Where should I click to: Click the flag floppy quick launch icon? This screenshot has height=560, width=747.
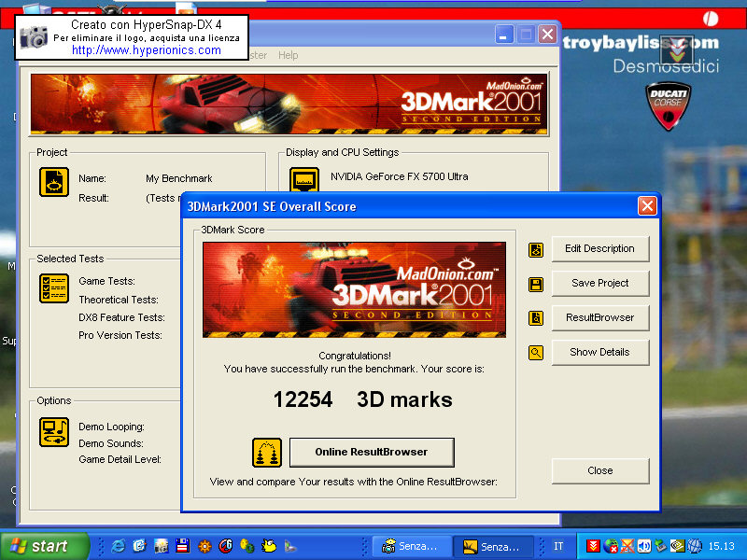coord(183,546)
